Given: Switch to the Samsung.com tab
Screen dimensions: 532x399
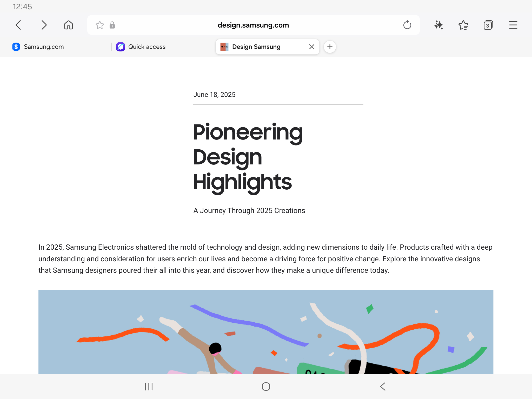Looking at the screenshot, I should coord(44,47).
